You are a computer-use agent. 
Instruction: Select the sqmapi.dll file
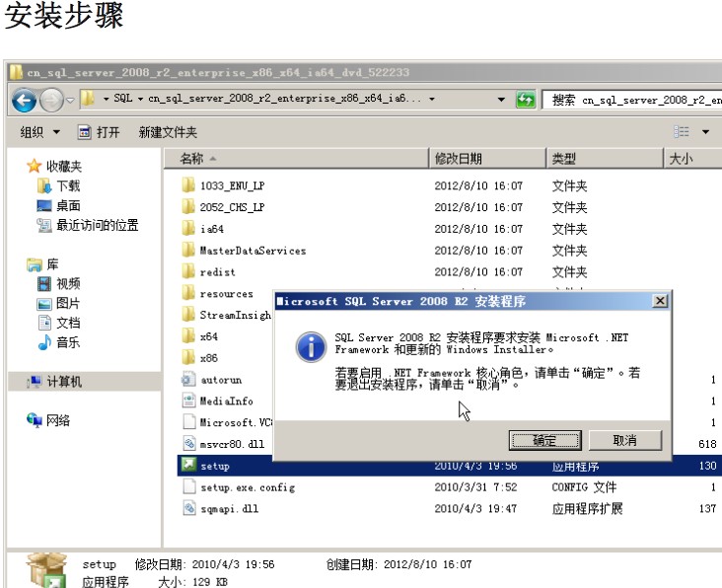click(229, 509)
